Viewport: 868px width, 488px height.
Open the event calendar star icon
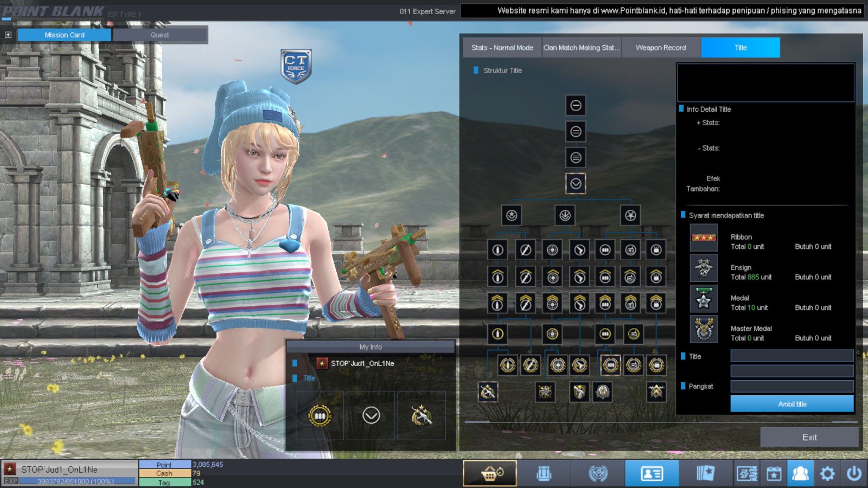[774, 473]
